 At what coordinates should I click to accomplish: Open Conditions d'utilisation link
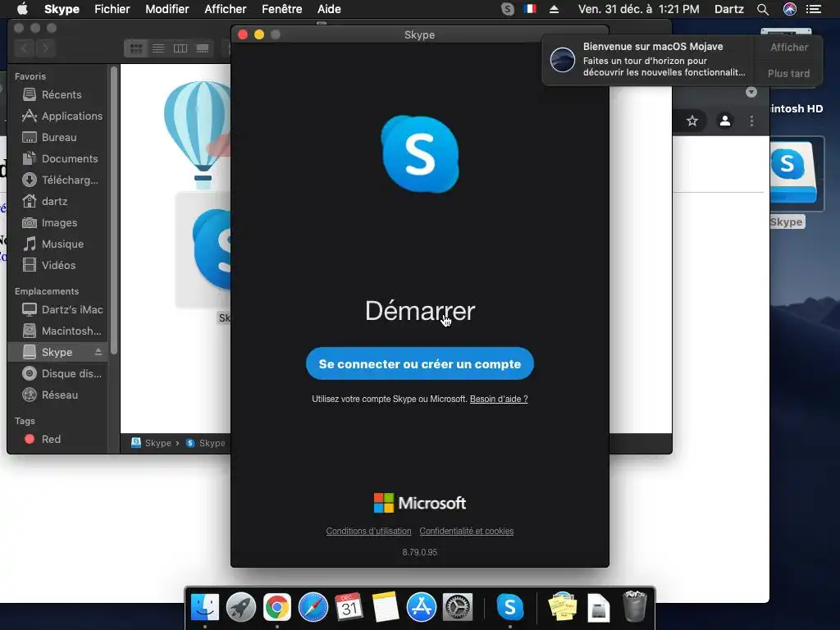pyautogui.click(x=368, y=531)
